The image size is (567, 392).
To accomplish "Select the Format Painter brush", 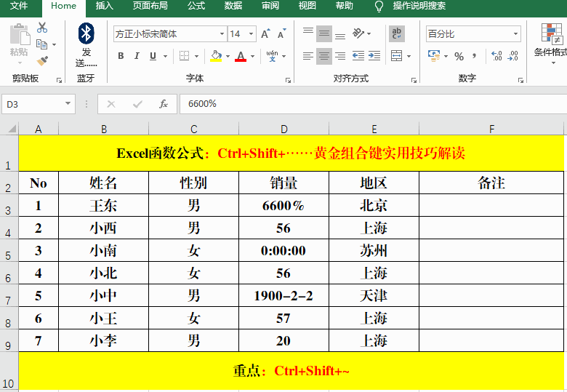I will coord(42,60).
